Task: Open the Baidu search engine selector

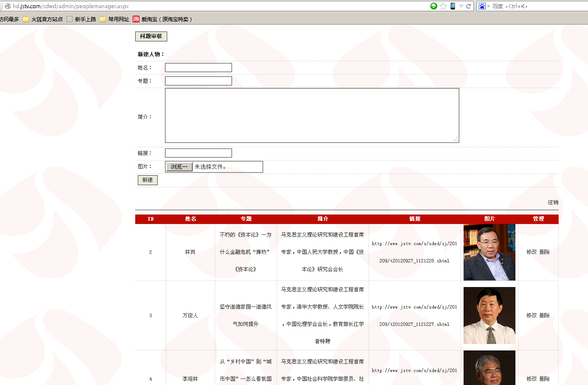Action: (483, 6)
